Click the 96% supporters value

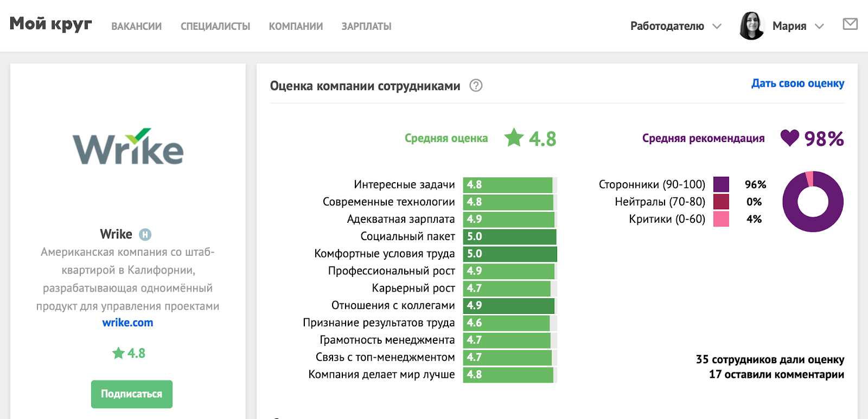755,185
